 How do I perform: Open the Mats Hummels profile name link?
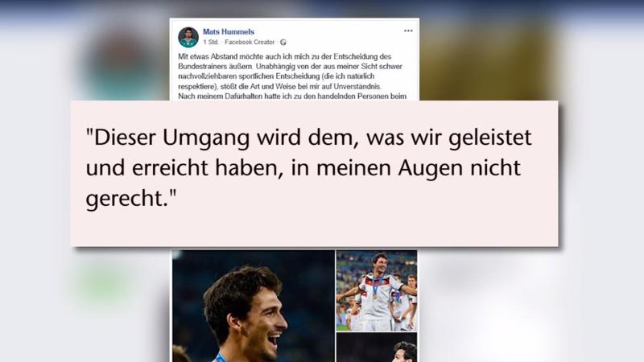click(x=229, y=31)
